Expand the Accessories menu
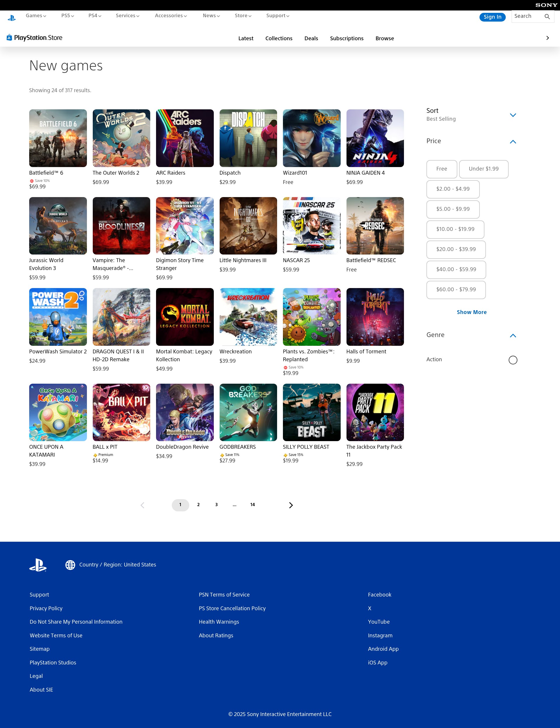Screen dimensions: 560x728 click(171, 16)
